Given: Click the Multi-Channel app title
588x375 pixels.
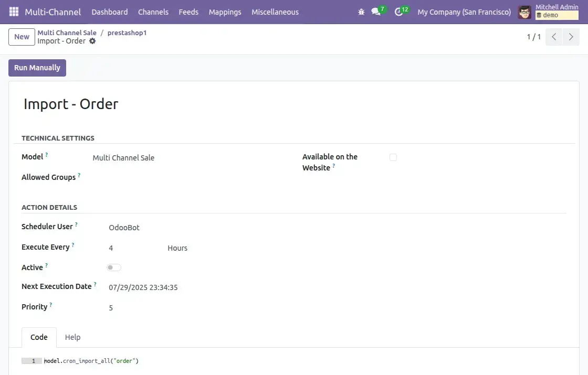Looking at the screenshot, I should [x=53, y=12].
